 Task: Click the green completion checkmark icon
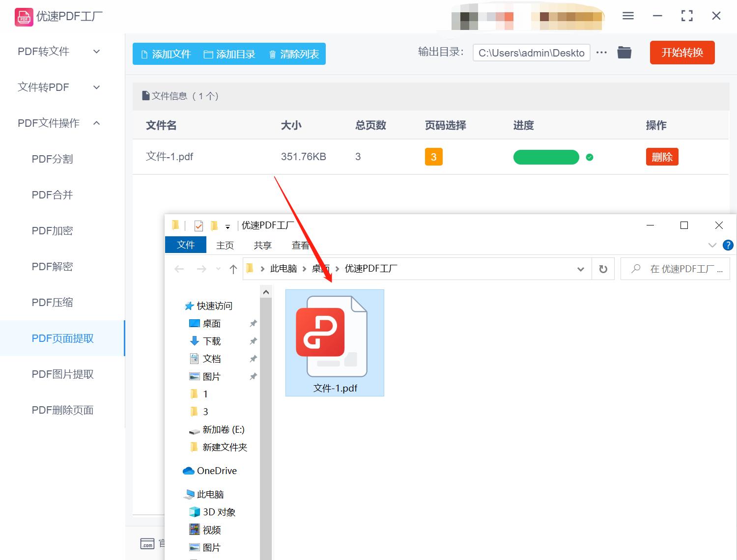[589, 157]
